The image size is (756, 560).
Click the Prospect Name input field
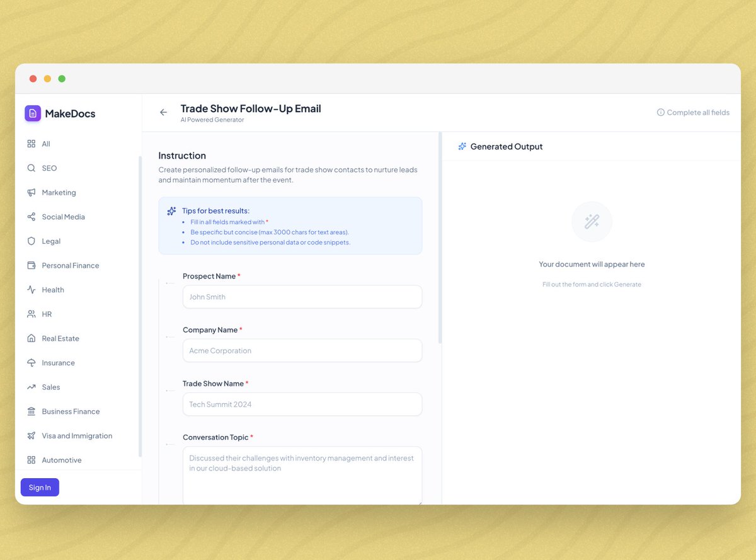point(302,297)
